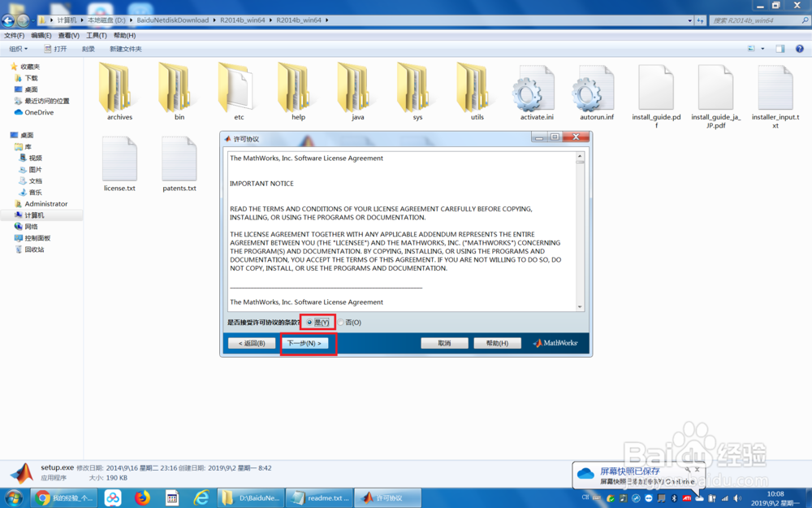812x508 pixels.
Task: Open the sys folder
Action: coord(417,93)
